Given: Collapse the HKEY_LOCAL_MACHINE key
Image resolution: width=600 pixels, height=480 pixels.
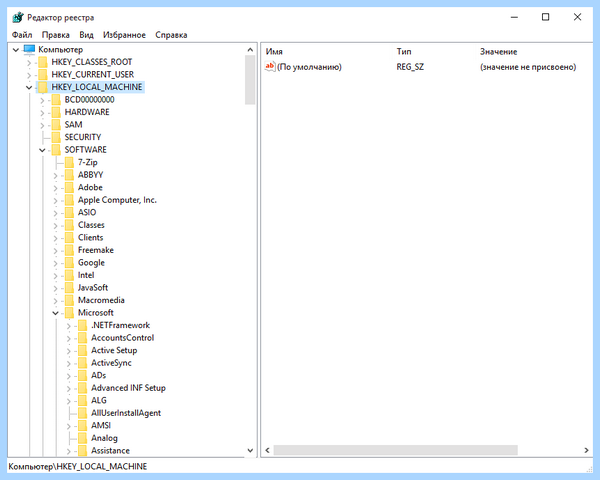Looking at the screenshot, I should 29,87.
